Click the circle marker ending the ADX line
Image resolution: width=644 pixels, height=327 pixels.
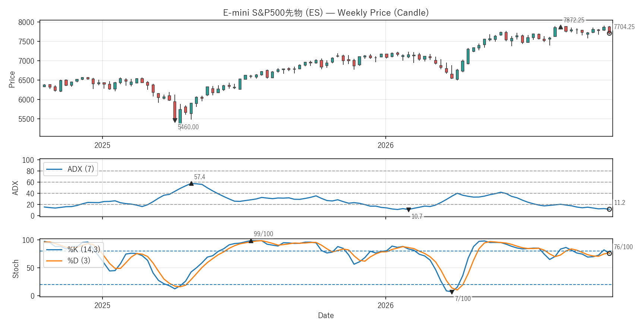[609, 209]
